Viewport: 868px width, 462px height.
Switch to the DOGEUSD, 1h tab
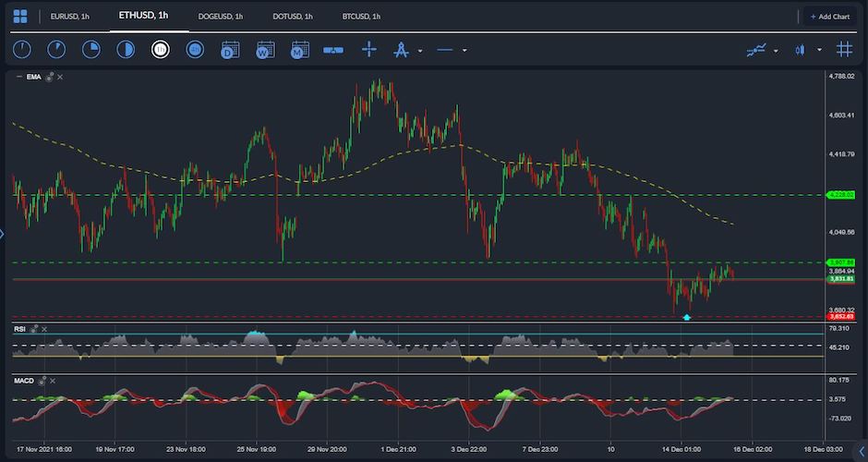pyautogui.click(x=221, y=17)
